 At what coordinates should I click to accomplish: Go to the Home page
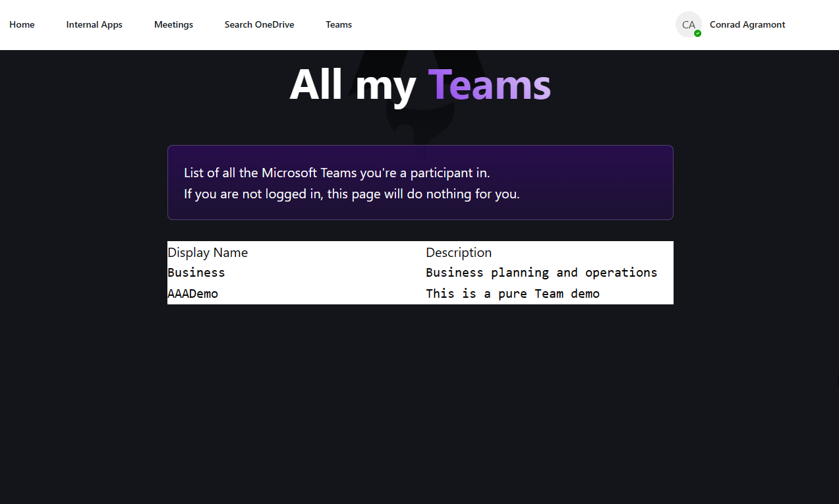click(22, 24)
